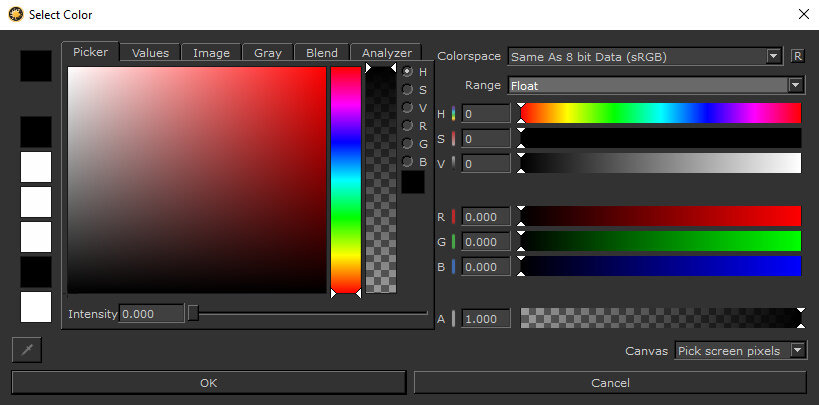Switch to the Analyzer tab
This screenshot has height=405, width=819.
(386, 53)
